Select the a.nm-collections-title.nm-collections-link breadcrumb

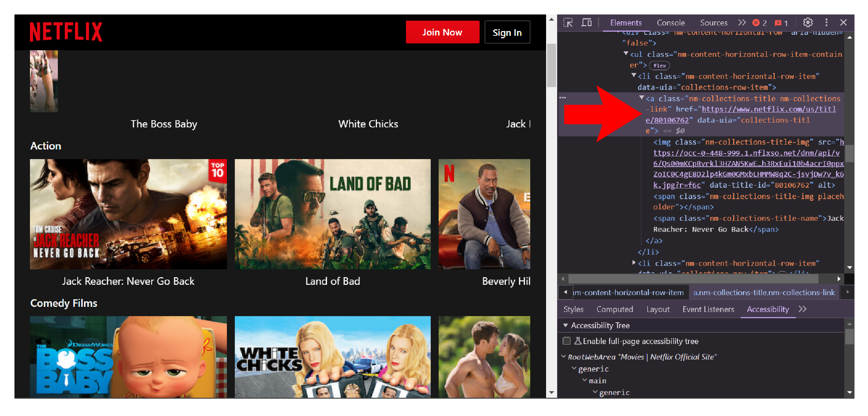764,292
